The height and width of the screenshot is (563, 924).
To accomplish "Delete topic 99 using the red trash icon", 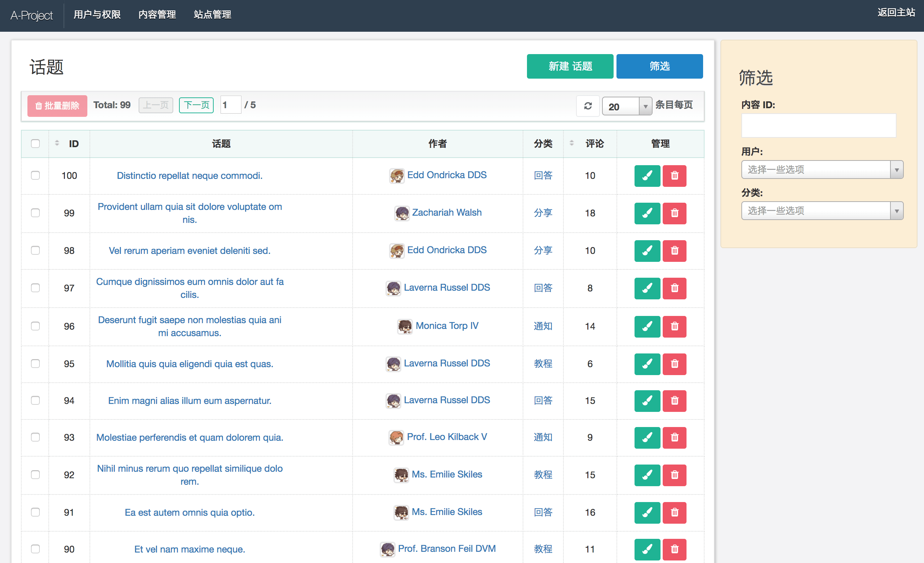I will (674, 213).
